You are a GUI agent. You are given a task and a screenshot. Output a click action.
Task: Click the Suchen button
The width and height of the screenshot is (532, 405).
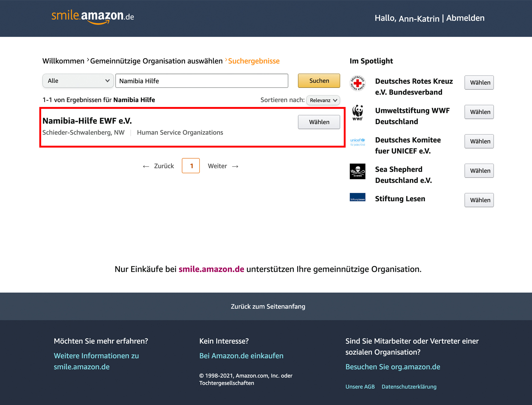(x=319, y=81)
